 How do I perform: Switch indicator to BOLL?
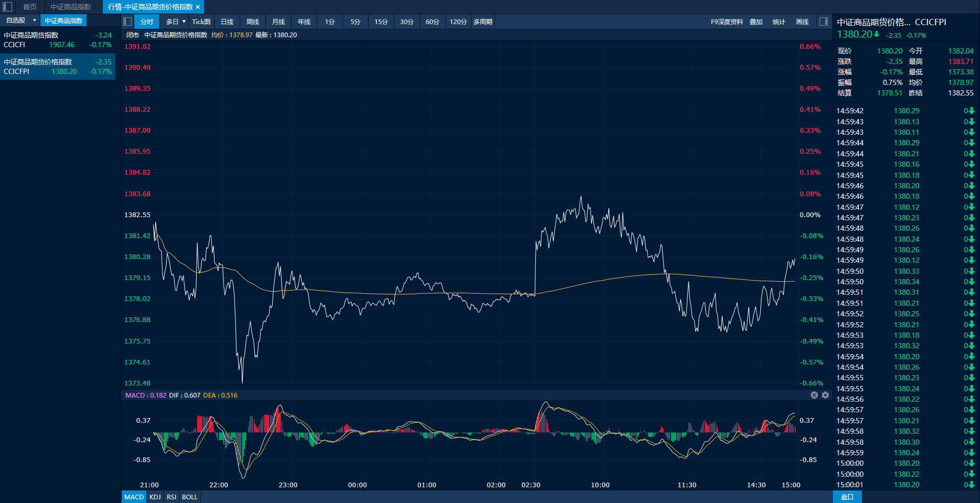190,497
